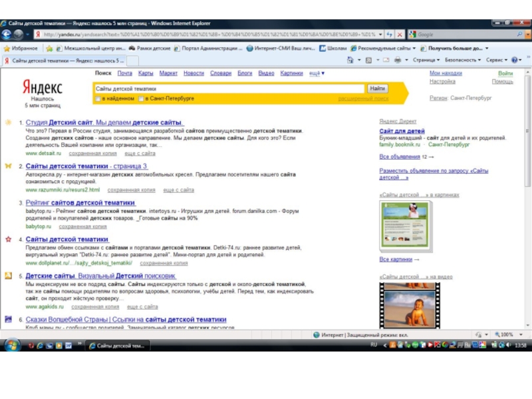Click favicon of result 6 Сказки Волшебной Страны
Image resolution: width=532 pixels, height=399 pixels.
click(8, 319)
